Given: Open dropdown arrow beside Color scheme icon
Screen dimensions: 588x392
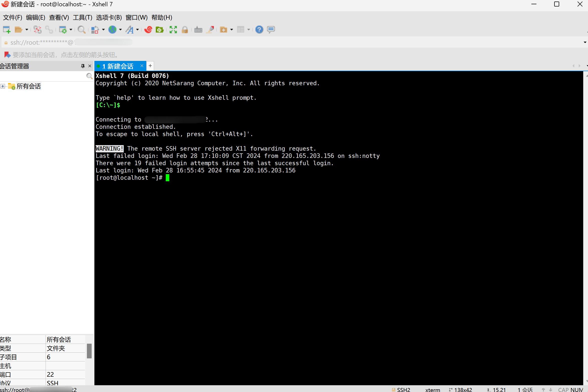Looking at the screenshot, I should click(x=103, y=30).
